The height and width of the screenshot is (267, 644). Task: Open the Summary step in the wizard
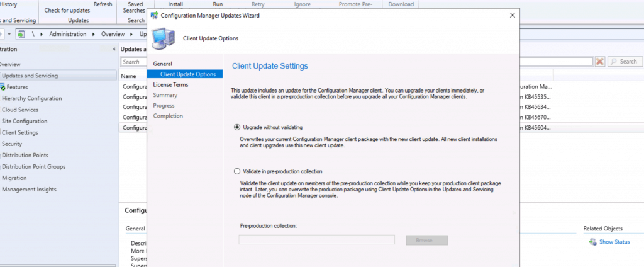tap(165, 95)
